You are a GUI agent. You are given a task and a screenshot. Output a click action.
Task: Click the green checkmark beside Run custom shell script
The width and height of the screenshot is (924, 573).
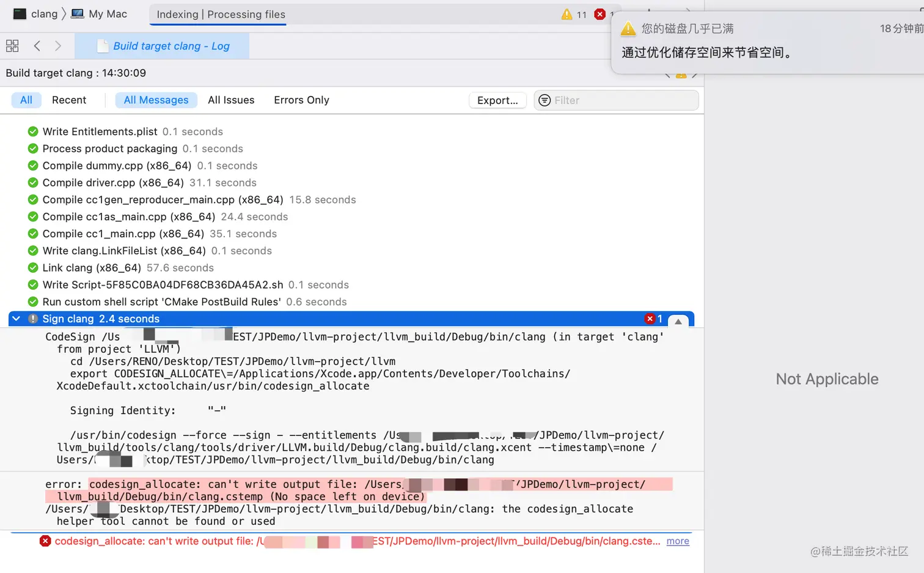(33, 302)
